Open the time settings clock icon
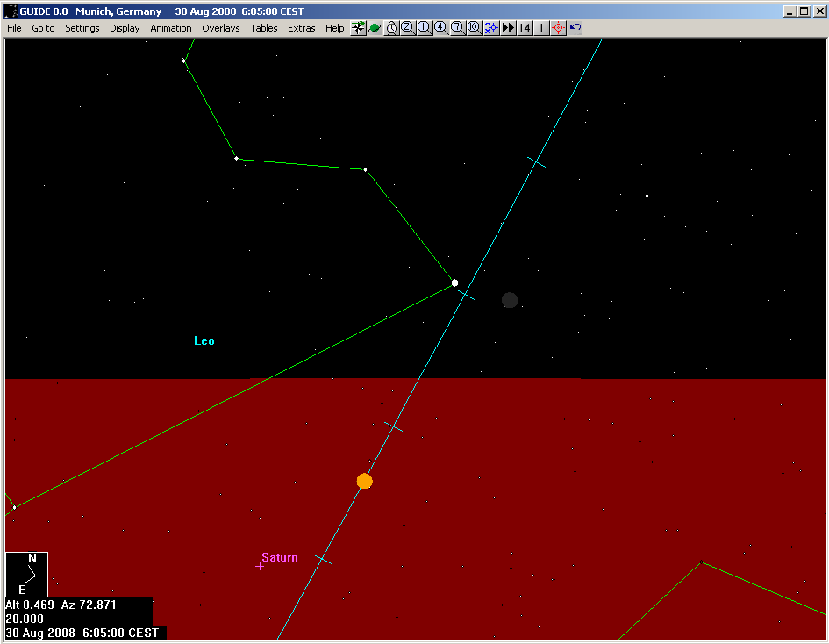Viewport: 829px width, 644px height. pos(391,28)
